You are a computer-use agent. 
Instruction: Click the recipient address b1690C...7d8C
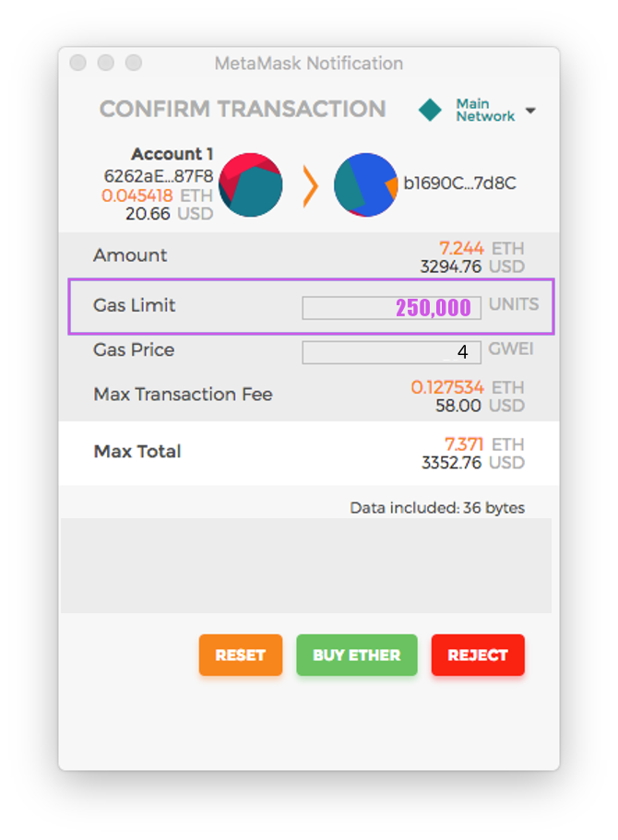[459, 183]
